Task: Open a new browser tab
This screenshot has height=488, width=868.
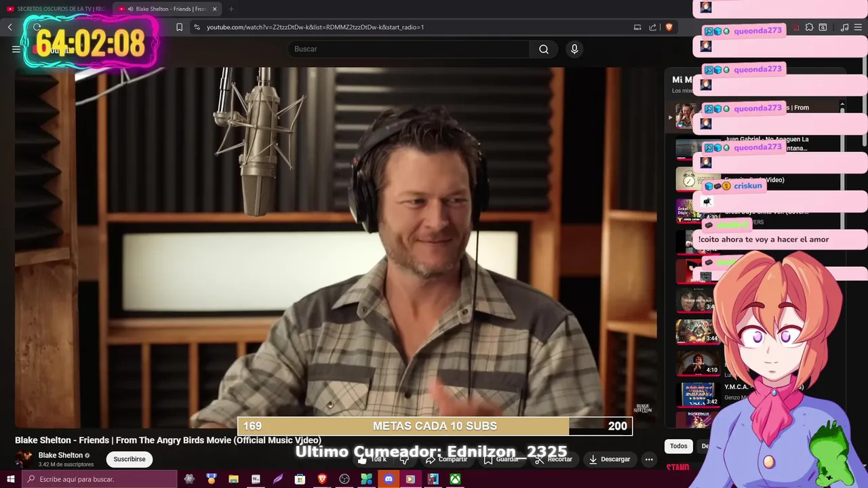Action: click(231, 9)
